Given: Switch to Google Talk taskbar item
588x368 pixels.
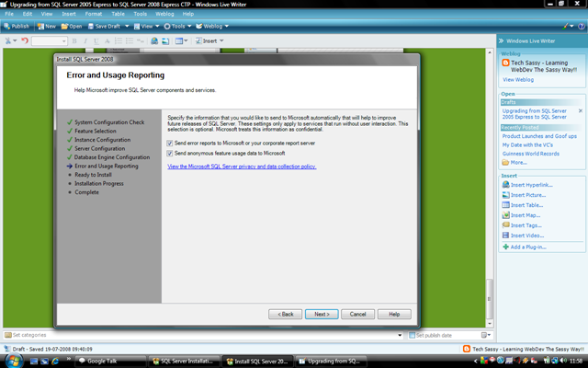Looking at the screenshot, I should click(x=110, y=362).
